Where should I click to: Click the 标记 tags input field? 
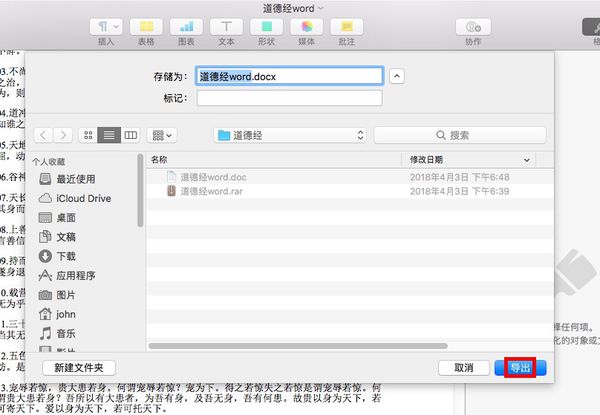pos(289,98)
